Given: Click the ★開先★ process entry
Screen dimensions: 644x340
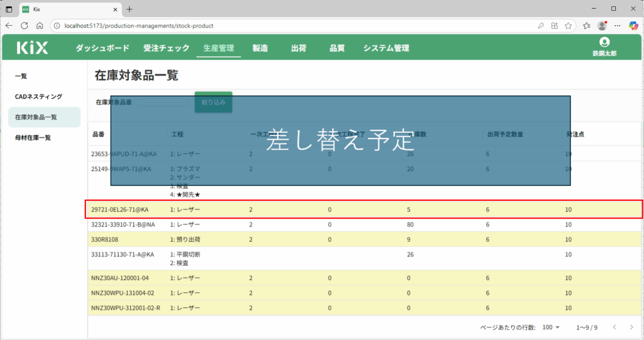Looking at the screenshot, I should point(186,195).
